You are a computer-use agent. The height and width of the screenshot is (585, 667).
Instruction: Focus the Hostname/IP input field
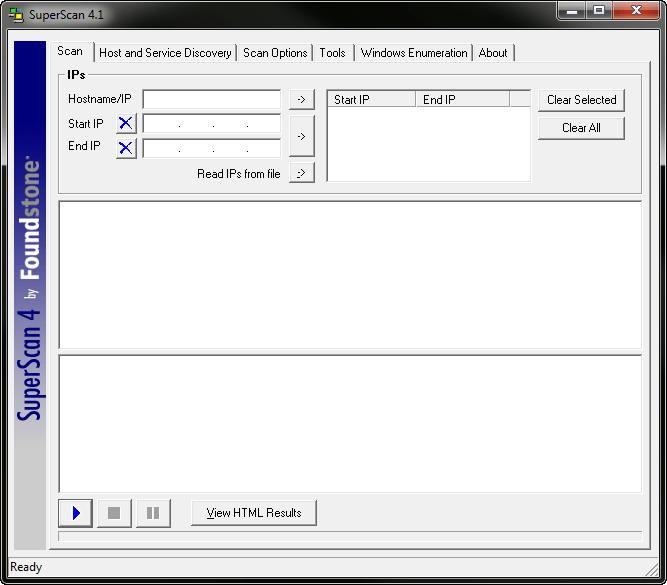(x=211, y=100)
